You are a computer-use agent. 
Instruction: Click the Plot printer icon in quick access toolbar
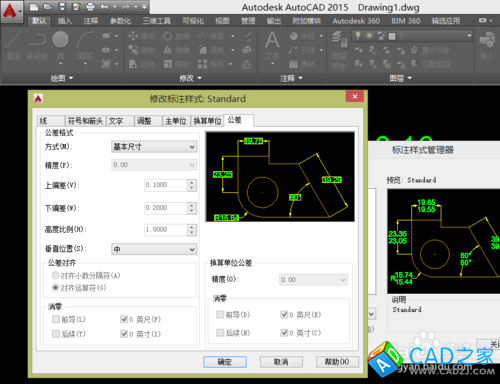pyautogui.click(x=90, y=7)
